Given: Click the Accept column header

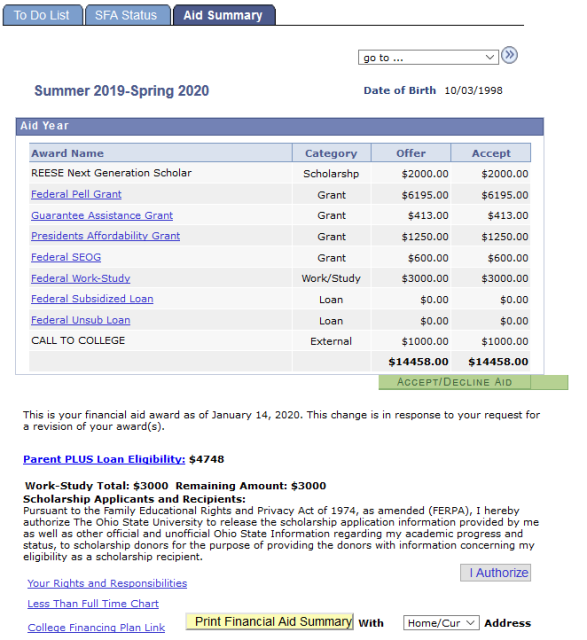Looking at the screenshot, I should coord(491,153).
